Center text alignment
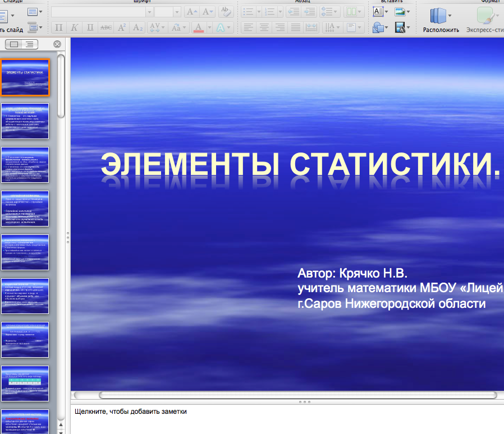Image resolution: width=504 pixels, height=434 pixels. coord(264,27)
